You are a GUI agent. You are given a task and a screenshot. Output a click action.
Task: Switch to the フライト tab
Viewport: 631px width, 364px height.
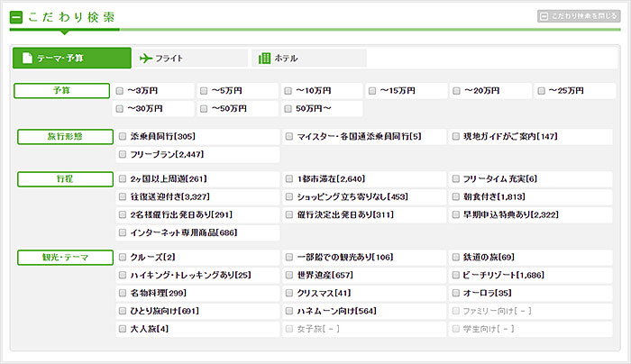coord(190,59)
